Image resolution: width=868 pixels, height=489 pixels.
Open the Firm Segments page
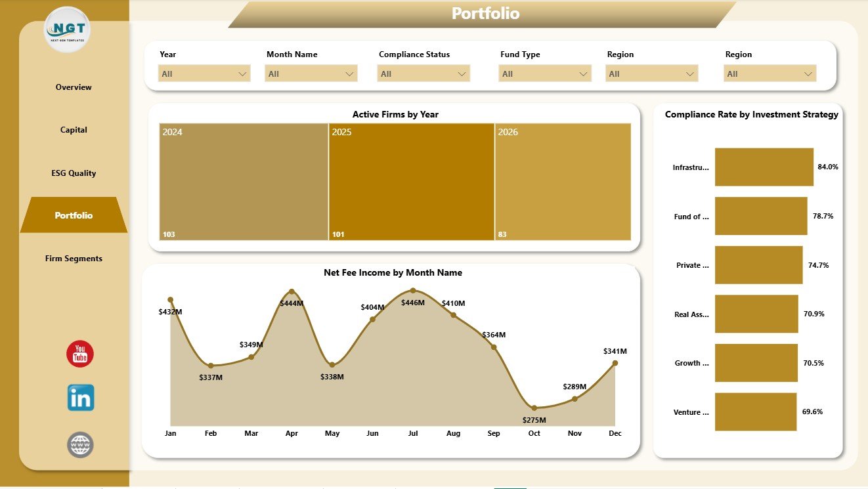74,259
